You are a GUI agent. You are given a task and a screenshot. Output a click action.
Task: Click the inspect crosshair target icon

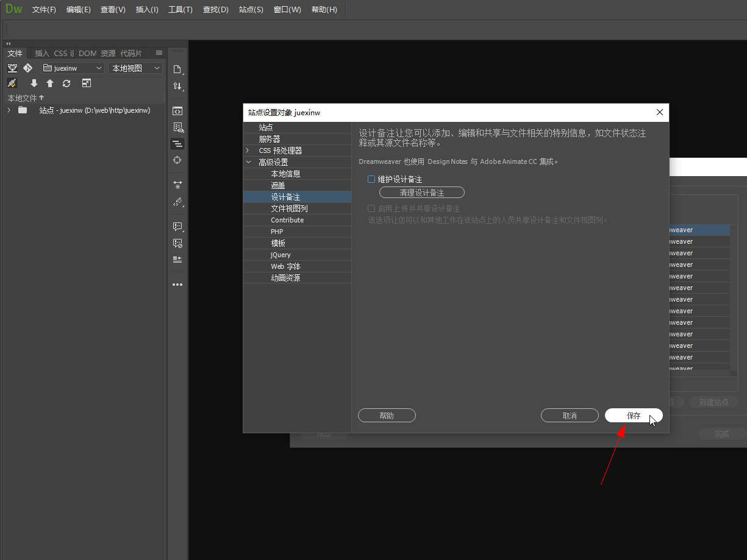pyautogui.click(x=177, y=160)
